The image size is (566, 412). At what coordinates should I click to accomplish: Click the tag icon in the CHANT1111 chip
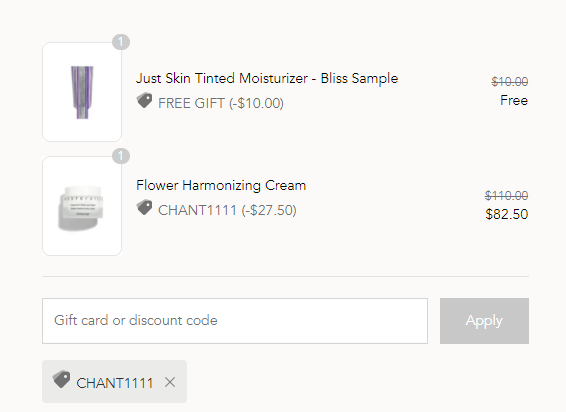click(61, 380)
